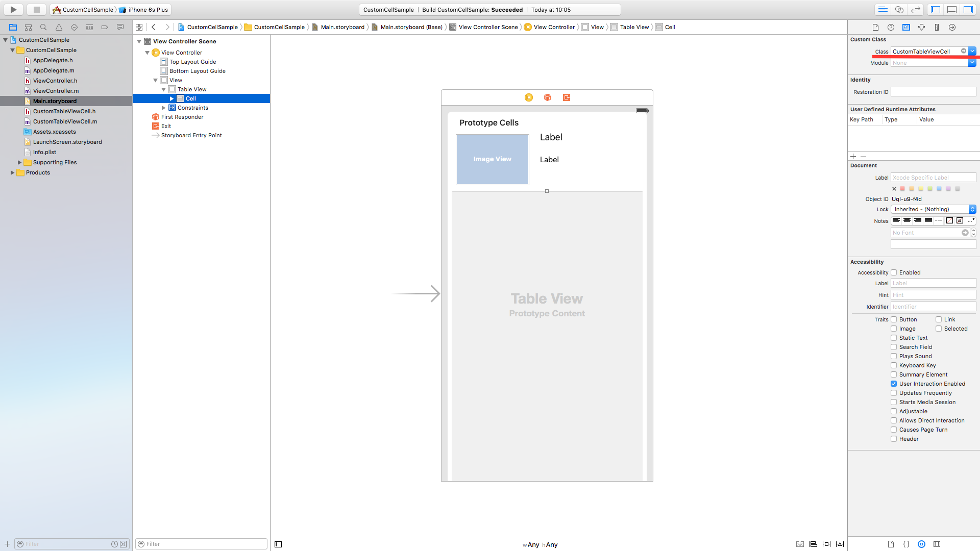Open the Custom Class dropdown arrow
This screenshot has width=980, height=551.
(x=972, y=52)
